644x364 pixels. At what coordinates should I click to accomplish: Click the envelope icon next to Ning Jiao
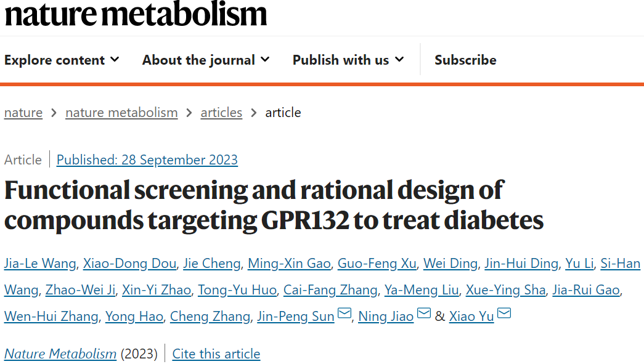[424, 313]
